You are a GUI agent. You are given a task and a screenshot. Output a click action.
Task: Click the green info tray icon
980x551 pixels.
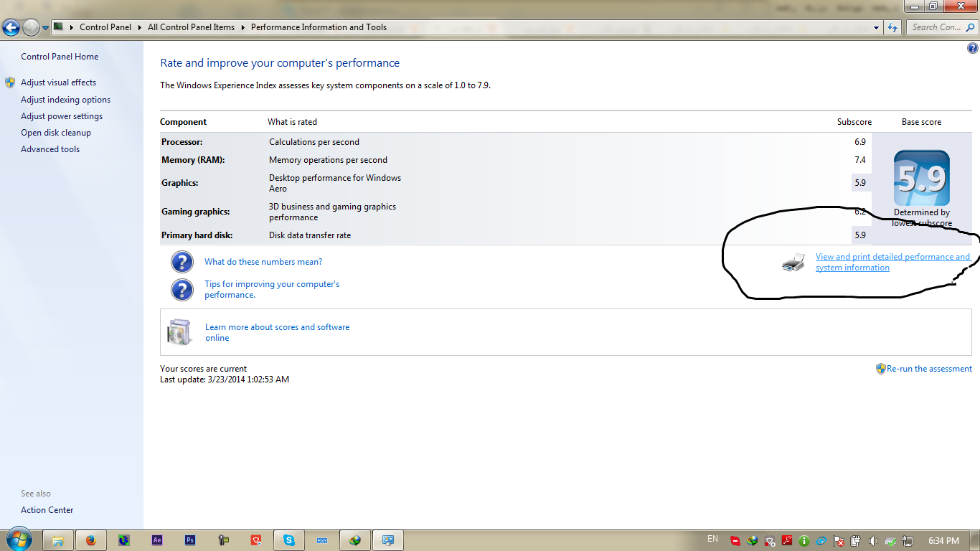click(804, 541)
